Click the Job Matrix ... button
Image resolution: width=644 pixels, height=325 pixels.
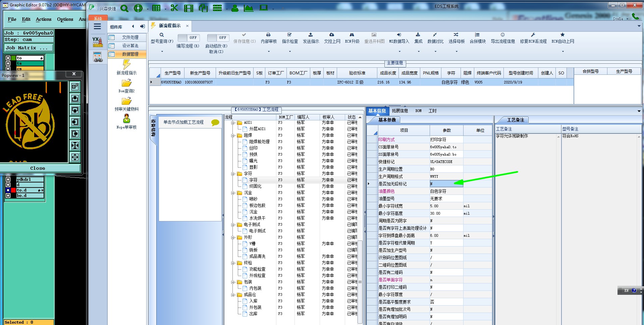pyautogui.click(x=29, y=48)
